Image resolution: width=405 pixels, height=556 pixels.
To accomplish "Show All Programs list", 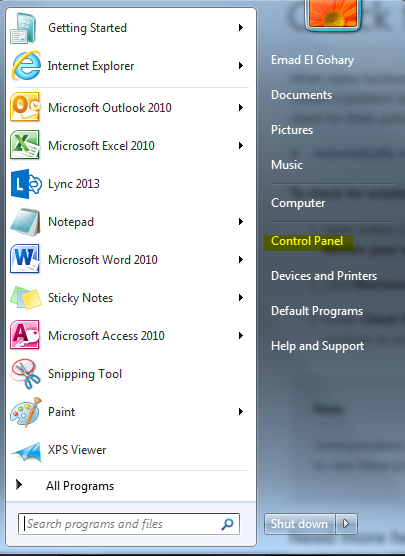I will pyautogui.click(x=80, y=486).
